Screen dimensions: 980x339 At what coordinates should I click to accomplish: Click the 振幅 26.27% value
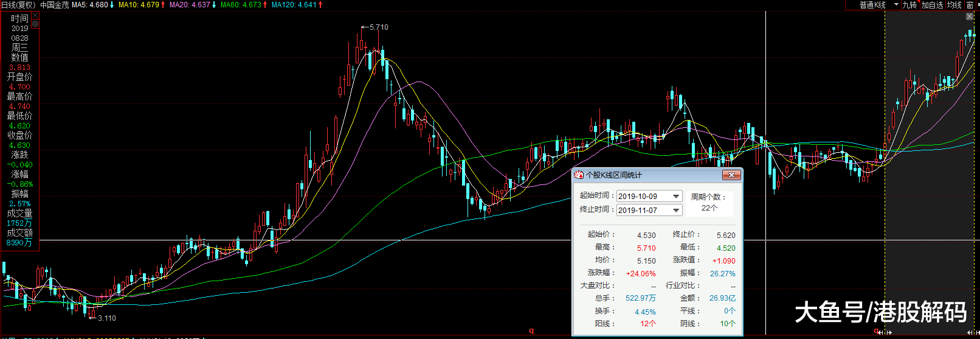click(722, 274)
